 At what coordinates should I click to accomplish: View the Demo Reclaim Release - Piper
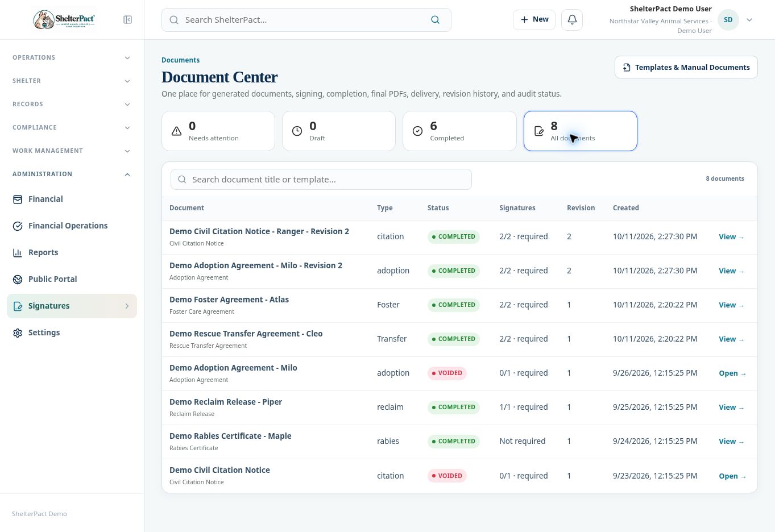pyautogui.click(x=731, y=408)
